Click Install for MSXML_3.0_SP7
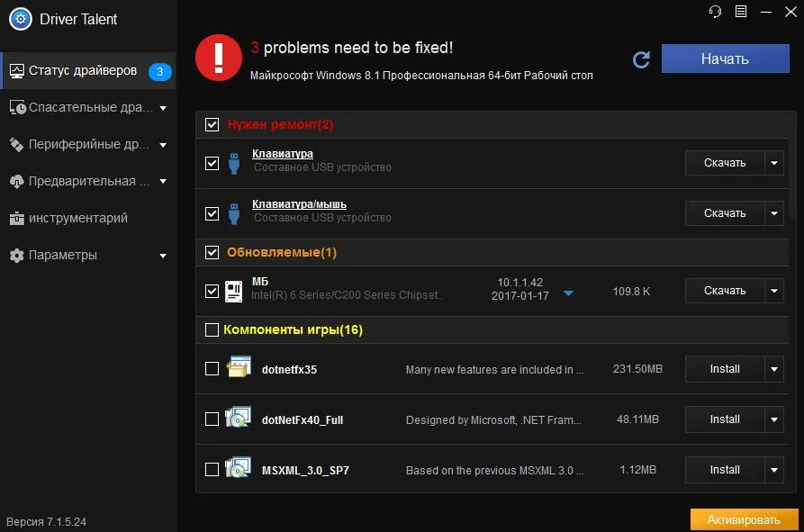This screenshot has width=804, height=532. tap(725, 470)
